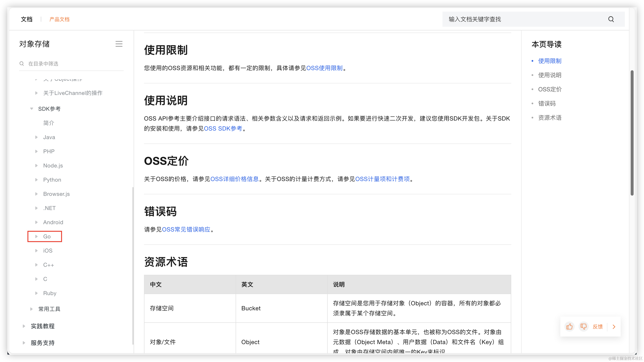Expand feedback panel with right chevron
The height and width of the screenshot is (362, 644).
tap(614, 326)
